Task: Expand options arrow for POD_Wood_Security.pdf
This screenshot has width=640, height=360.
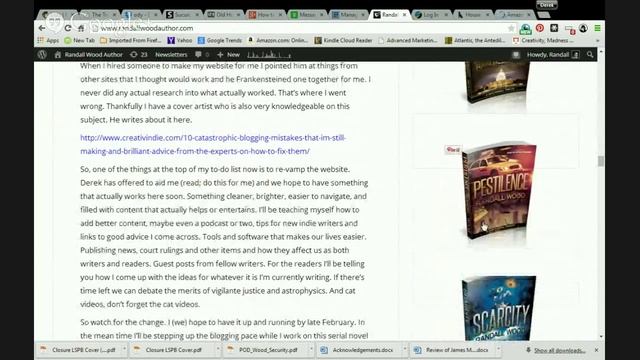Action: coord(311,350)
